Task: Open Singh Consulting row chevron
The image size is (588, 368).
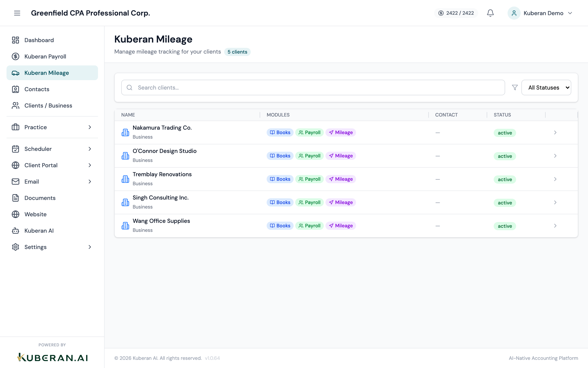Action: tap(555, 202)
